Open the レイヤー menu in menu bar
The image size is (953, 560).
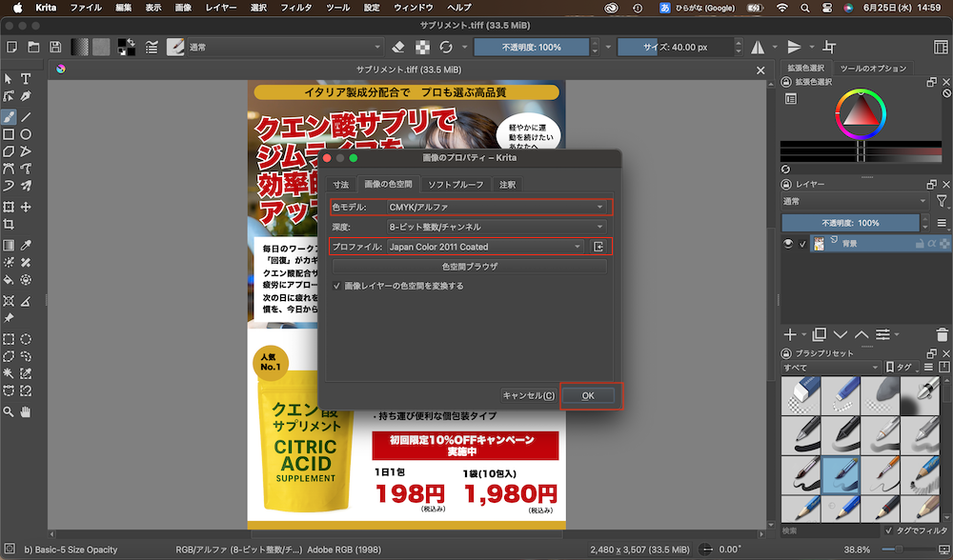pyautogui.click(x=221, y=8)
